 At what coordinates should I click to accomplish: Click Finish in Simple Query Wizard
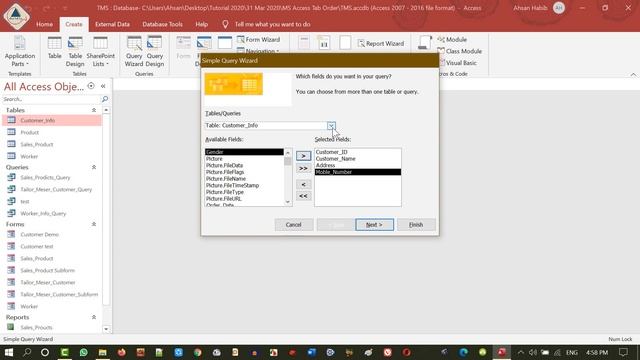pyautogui.click(x=416, y=224)
